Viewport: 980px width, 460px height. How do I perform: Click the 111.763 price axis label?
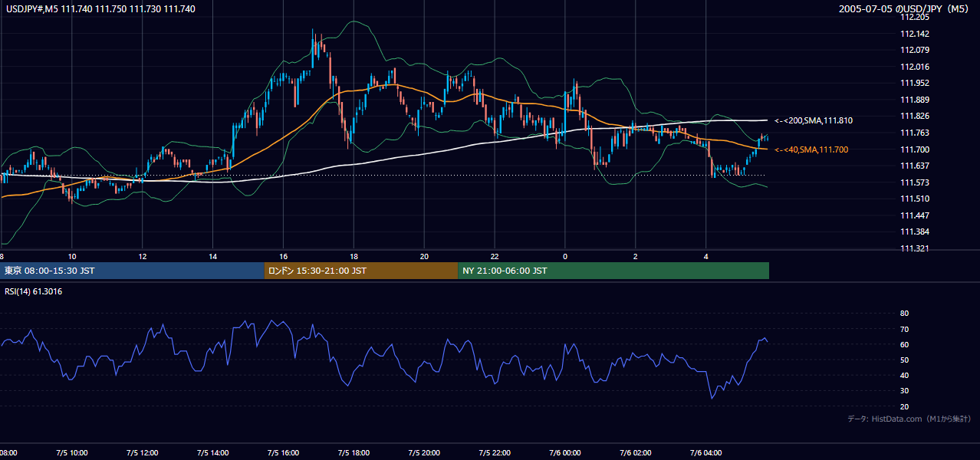[915, 133]
